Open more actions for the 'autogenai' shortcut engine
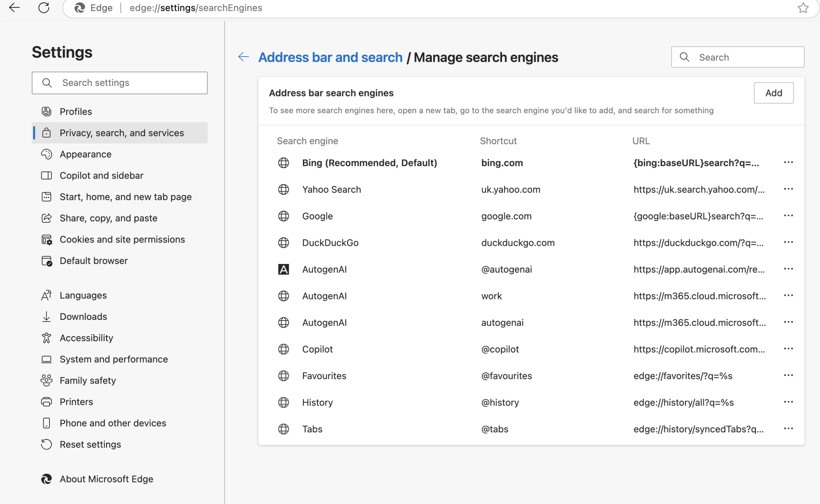This screenshot has width=820, height=504. tap(788, 322)
